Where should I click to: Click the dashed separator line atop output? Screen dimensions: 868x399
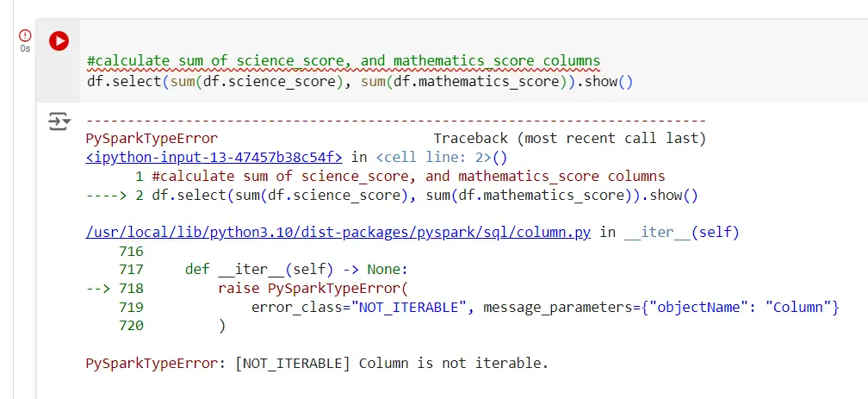[396, 121]
